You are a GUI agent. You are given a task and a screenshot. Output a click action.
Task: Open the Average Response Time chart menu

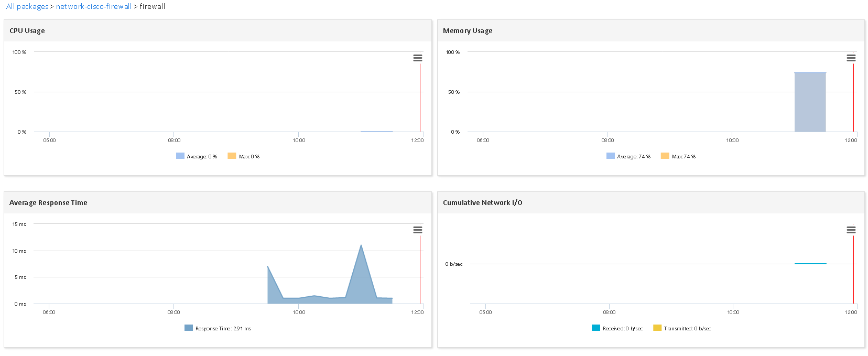point(417,230)
